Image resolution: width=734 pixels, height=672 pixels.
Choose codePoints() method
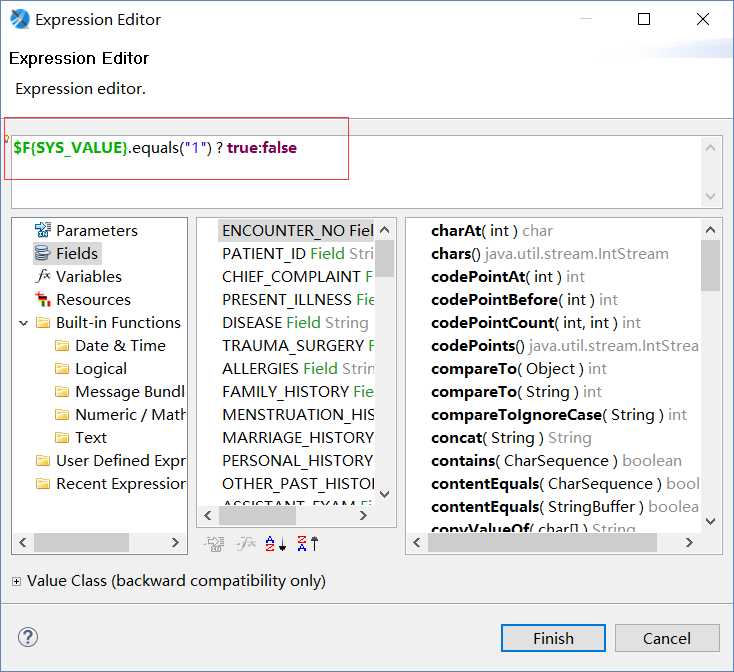[565, 345]
